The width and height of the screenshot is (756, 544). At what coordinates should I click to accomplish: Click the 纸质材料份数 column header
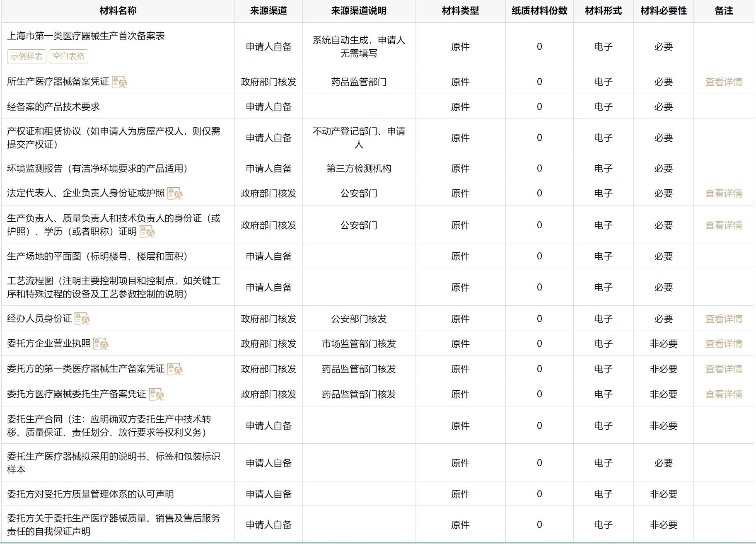[539, 11]
